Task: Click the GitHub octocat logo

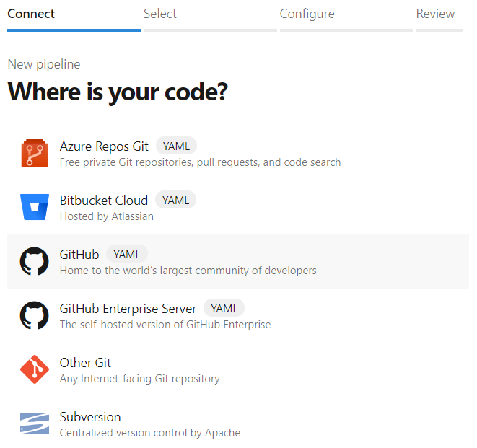Action: click(34, 262)
